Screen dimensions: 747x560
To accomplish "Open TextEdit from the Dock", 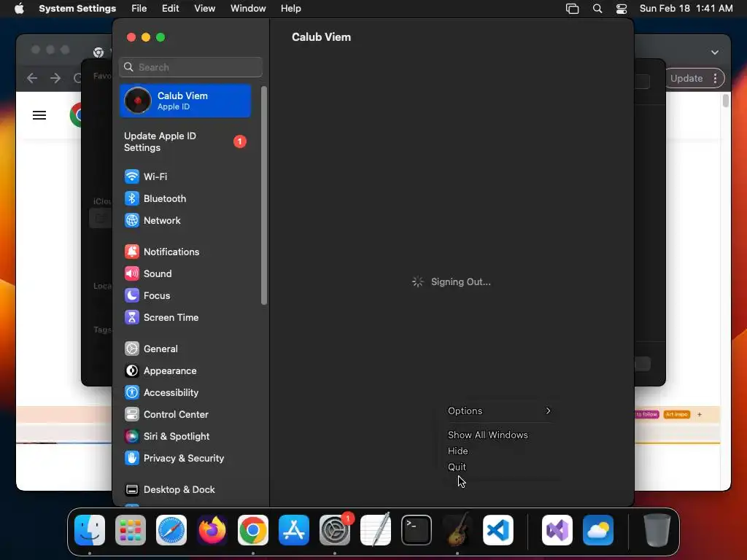I will [376, 530].
